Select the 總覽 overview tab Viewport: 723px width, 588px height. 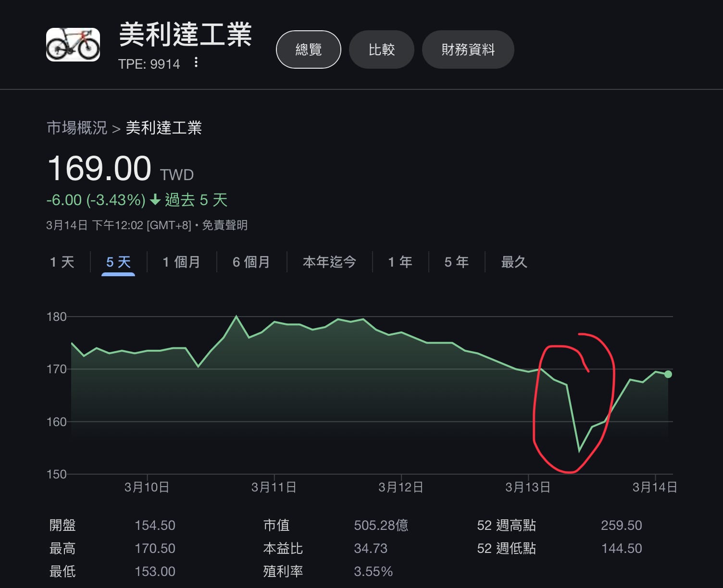309,49
